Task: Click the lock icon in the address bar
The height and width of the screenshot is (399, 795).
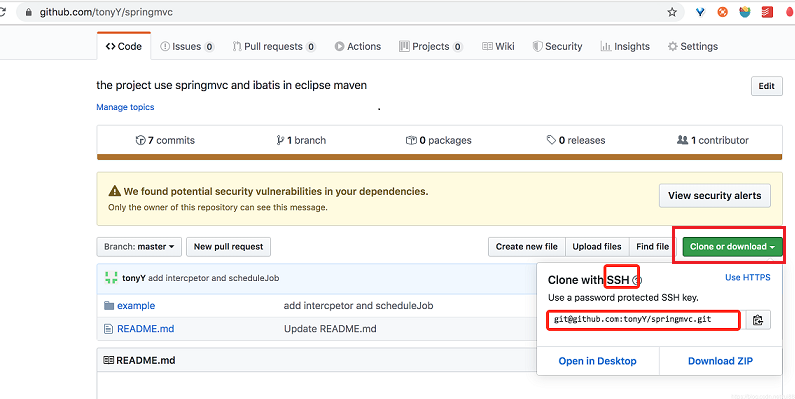Action: pos(29,12)
